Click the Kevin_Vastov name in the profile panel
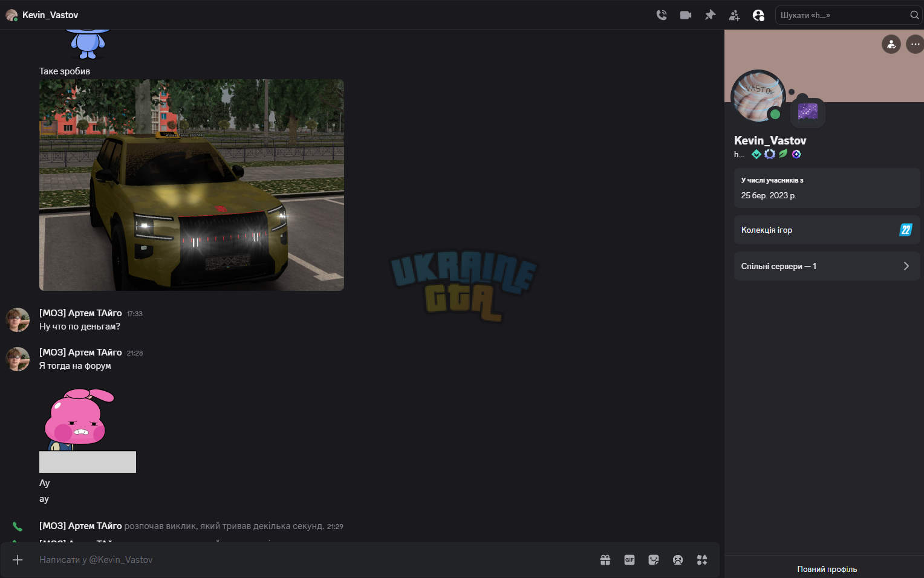 (770, 140)
